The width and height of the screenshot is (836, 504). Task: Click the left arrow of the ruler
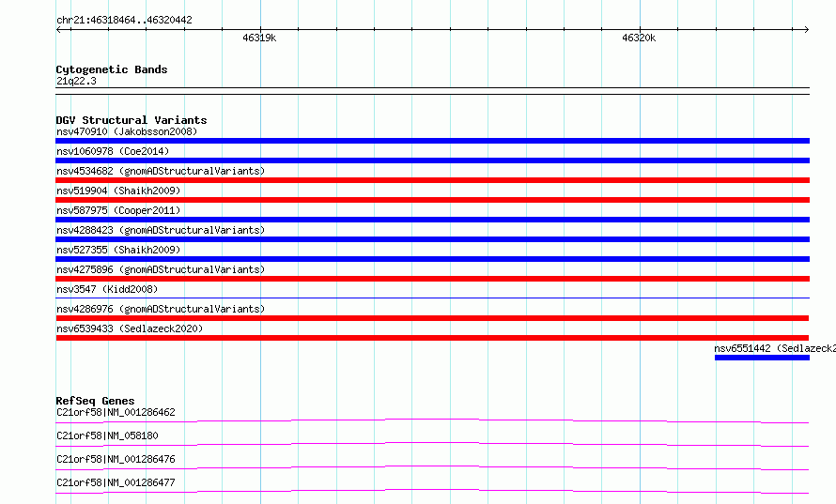(x=58, y=29)
